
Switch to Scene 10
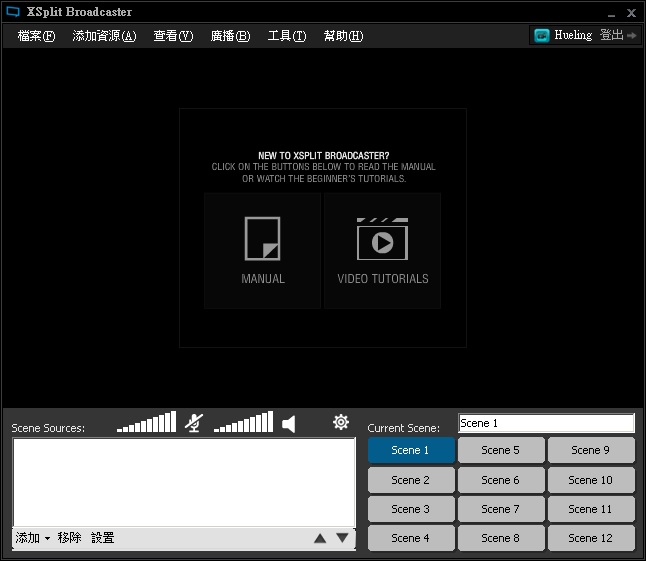click(x=591, y=480)
